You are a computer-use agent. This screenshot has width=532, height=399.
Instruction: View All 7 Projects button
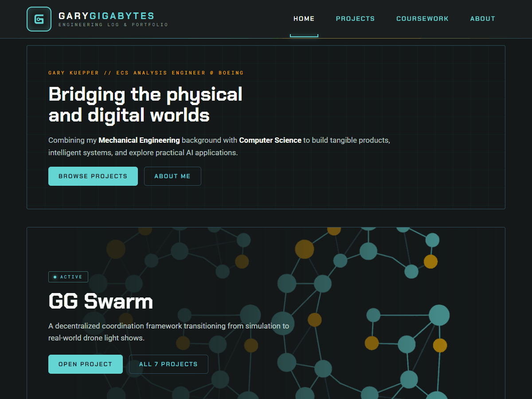[x=168, y=364]
